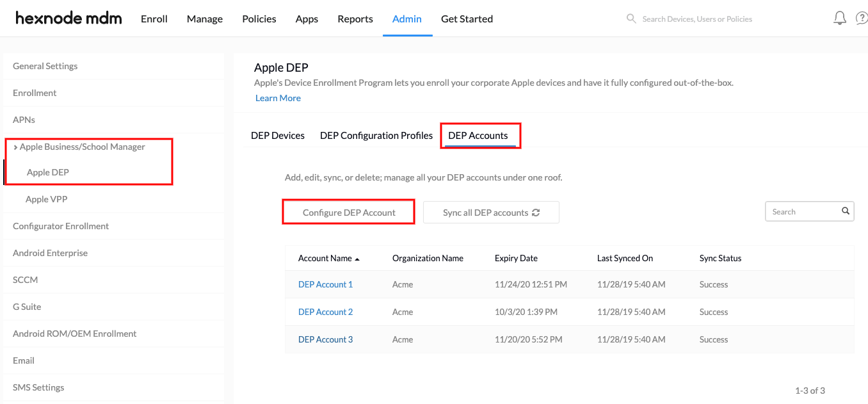The image size is (868, 404).
Task: Click Expiry Date column header
Action: coord(516,258)
